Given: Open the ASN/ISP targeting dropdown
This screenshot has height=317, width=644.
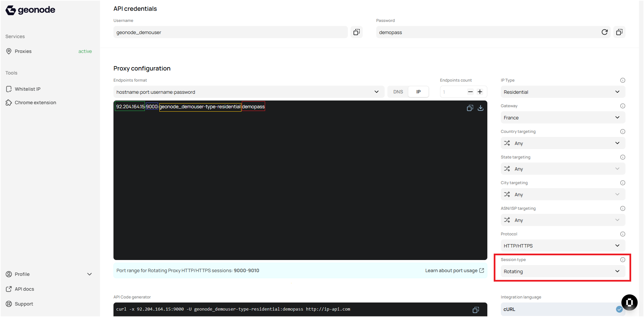Looking at the screenshot, I should point(563,220).
